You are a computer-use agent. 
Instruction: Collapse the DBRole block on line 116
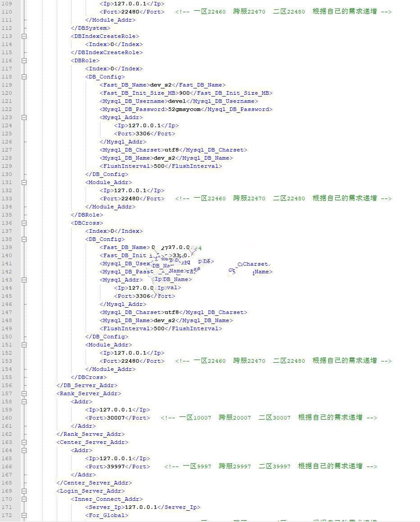[x=24, y=60]
